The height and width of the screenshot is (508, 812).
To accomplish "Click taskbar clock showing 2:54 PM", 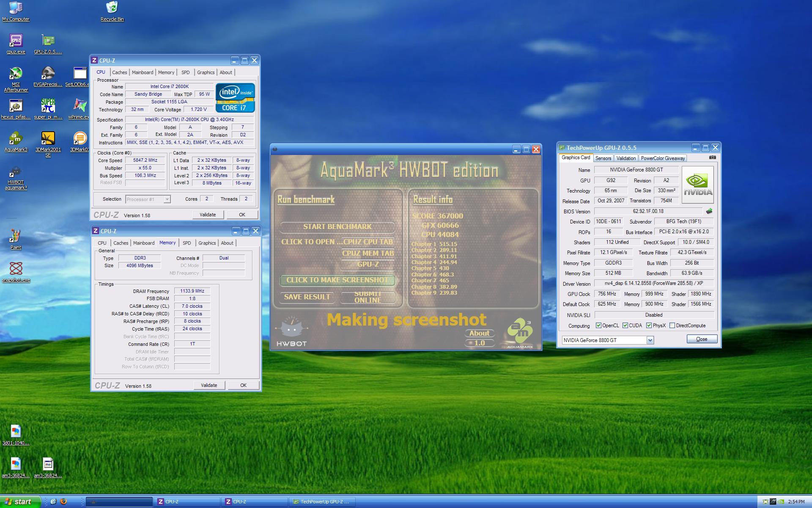I will click(x=796, y=502).
